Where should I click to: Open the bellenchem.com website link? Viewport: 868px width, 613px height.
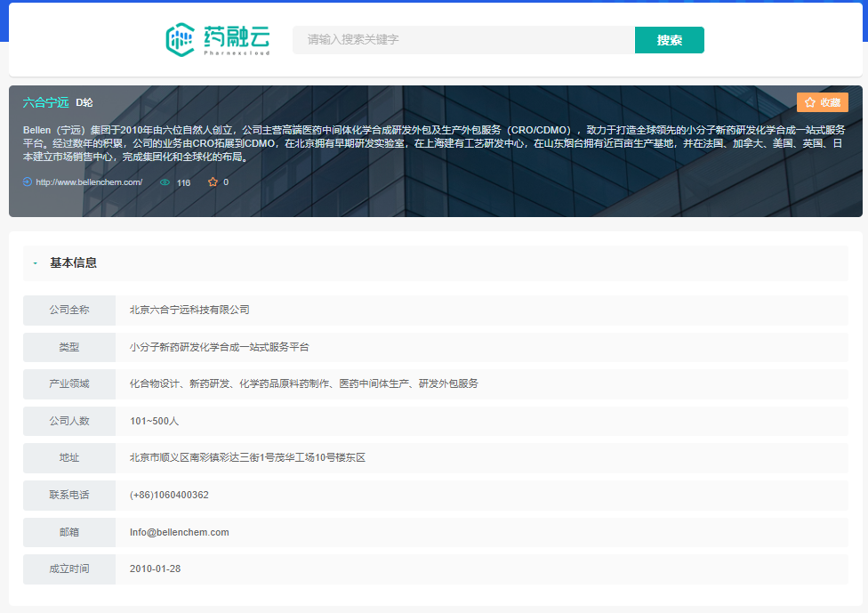[x=89, y=182]
